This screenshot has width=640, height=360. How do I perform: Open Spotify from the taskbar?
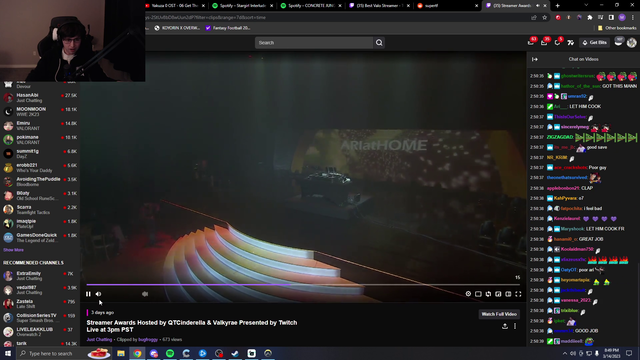click(x=170, y=353)
